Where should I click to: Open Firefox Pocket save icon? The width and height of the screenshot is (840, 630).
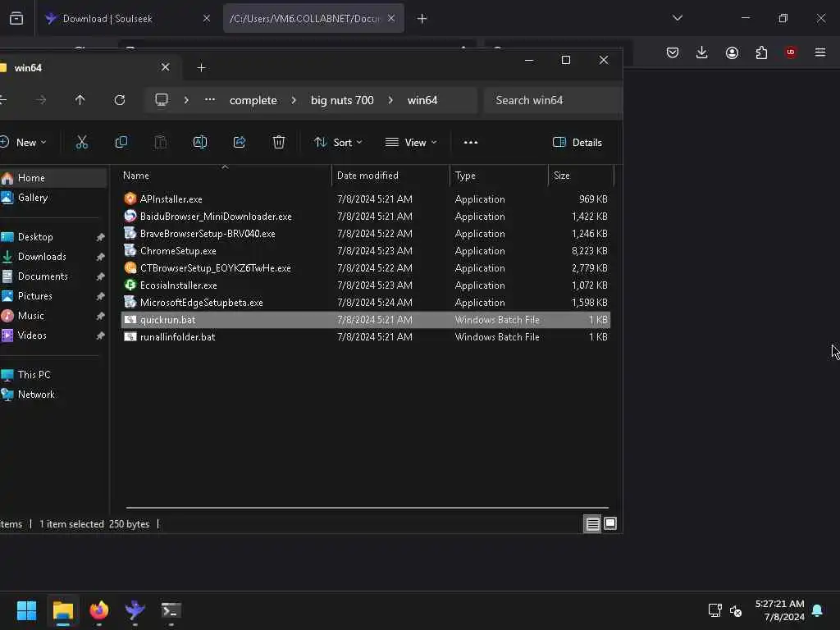tap(673, 52)
